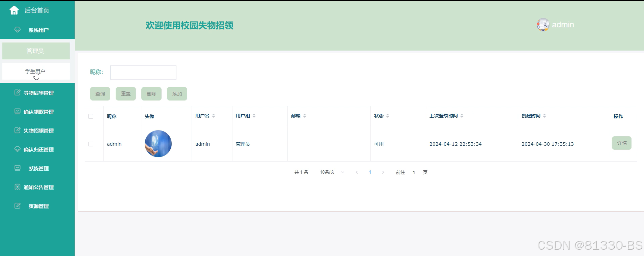Screen dimensions: 644x256
Task: Click the 添加 add button
Action: (177, 94)
